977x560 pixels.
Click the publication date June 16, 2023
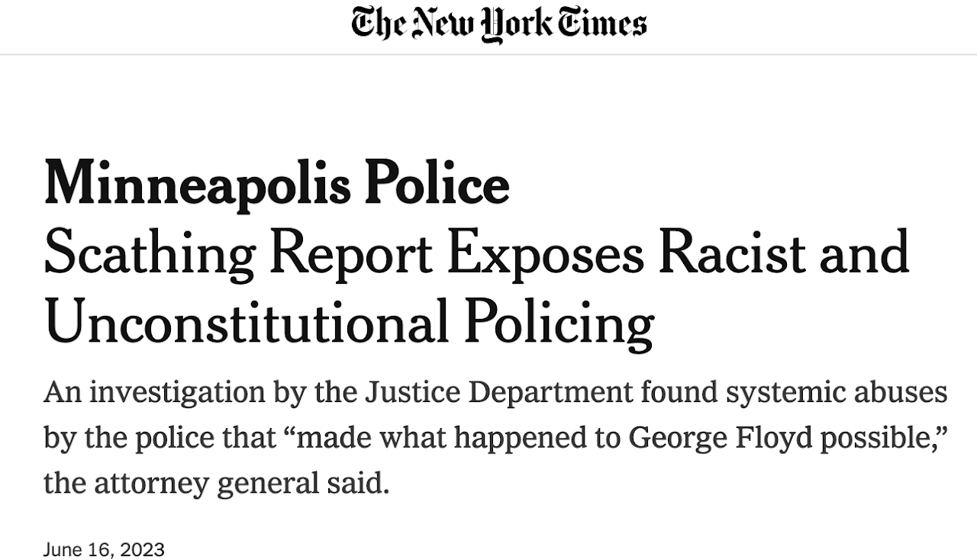[x=104, y=549]
